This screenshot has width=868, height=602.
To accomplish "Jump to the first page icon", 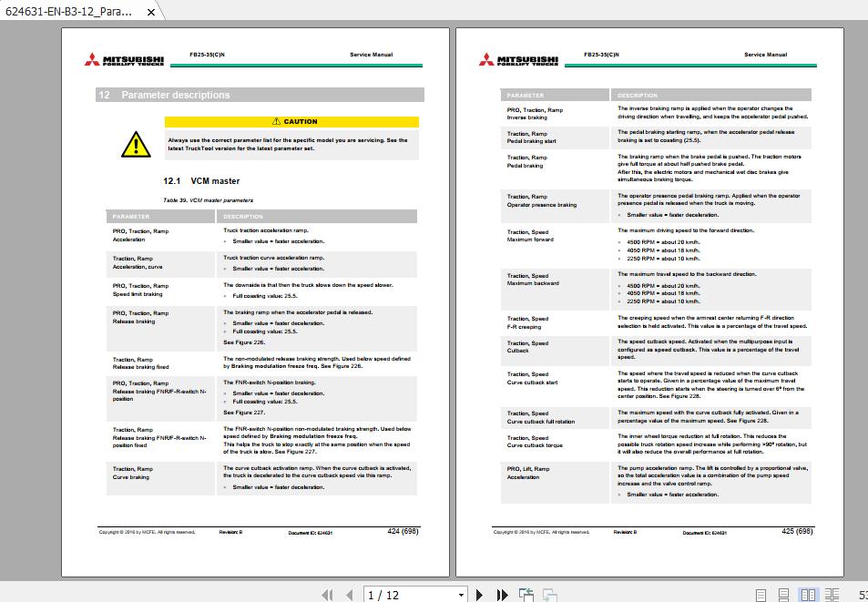I will point(327,594).
